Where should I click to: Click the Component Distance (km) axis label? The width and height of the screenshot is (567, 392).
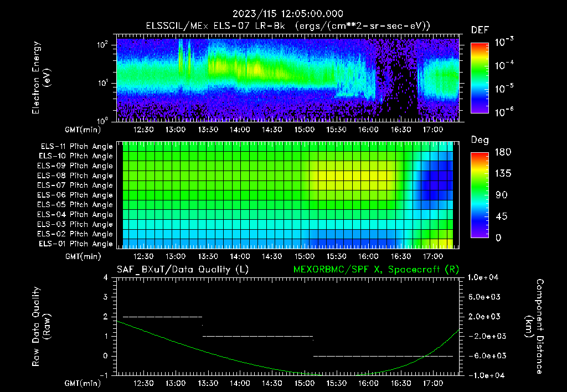pos(534,327)
